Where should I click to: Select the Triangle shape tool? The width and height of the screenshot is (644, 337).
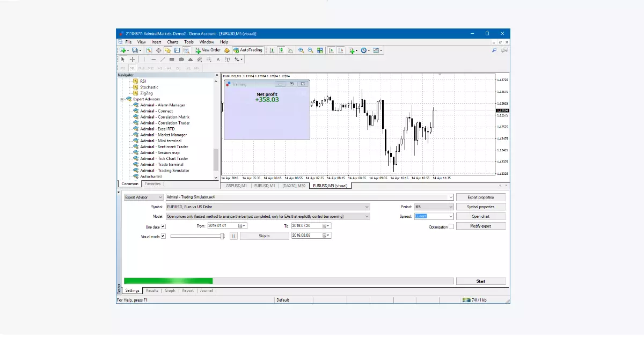191,59
